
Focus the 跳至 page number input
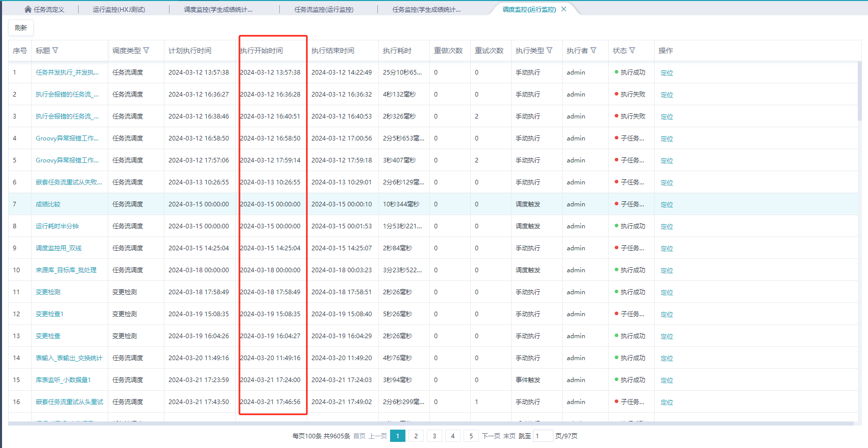click(543, 436)
